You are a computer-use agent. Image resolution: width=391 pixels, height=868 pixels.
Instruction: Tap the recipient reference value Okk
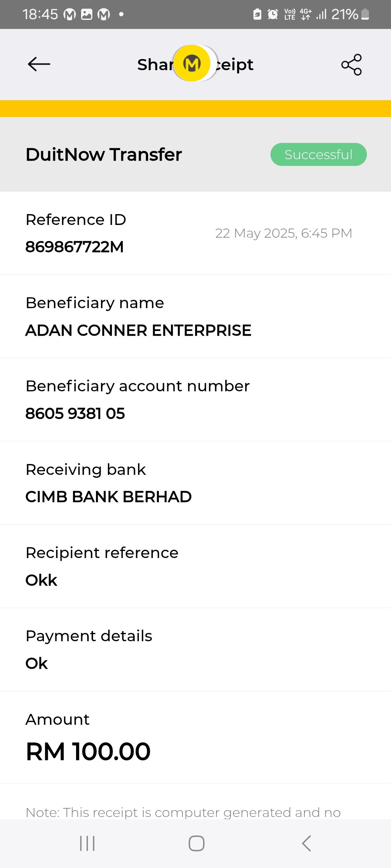tap(41, 580)
